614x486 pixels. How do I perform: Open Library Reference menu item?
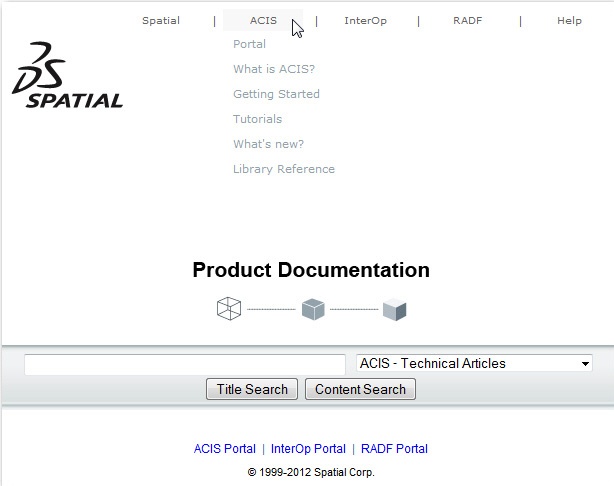pyautogui.click(x=283, y=169)
